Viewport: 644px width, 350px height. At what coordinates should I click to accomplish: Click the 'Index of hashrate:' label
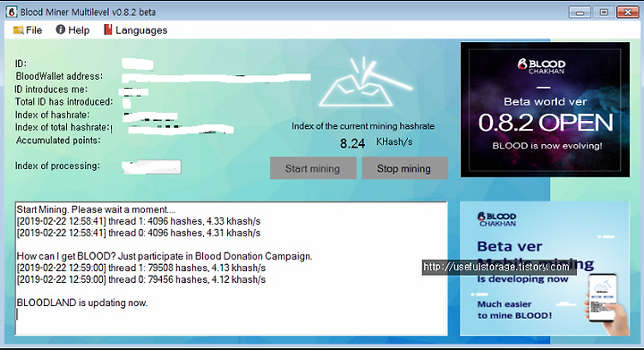pos(52,115)
